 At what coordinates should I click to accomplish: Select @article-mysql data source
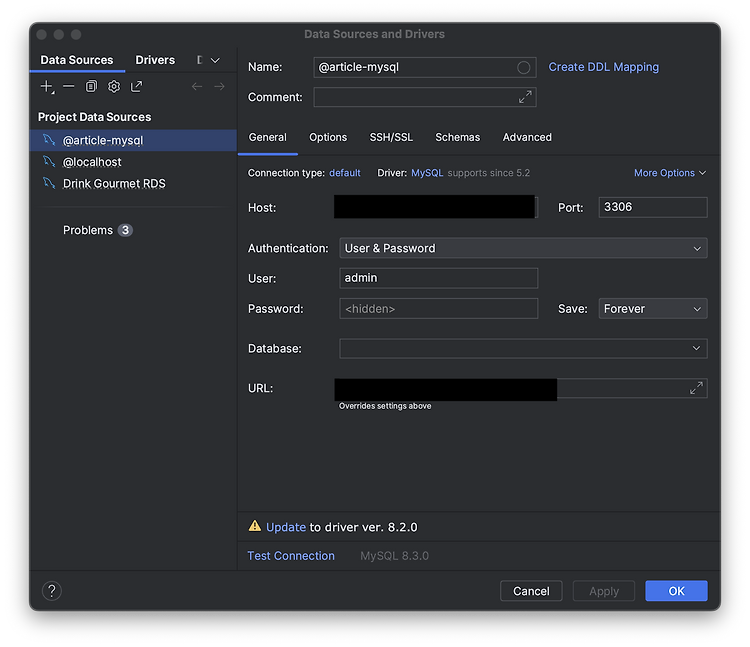133,140
